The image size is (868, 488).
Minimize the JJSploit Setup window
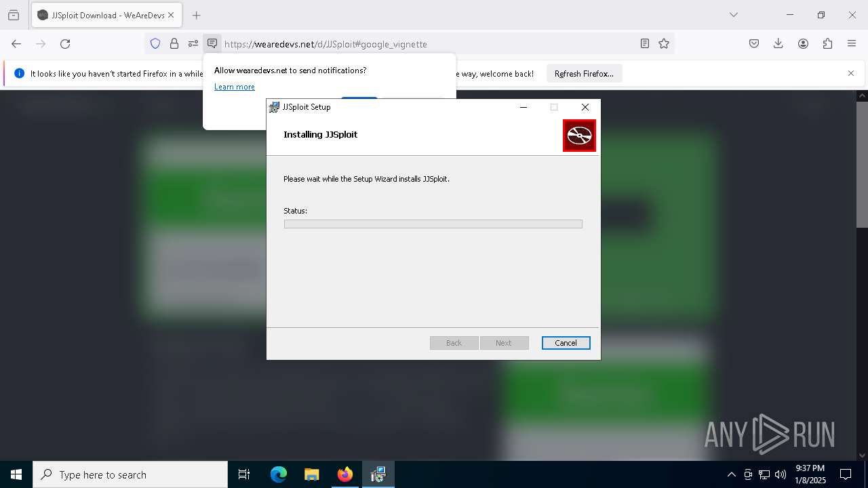click(524, 107)
